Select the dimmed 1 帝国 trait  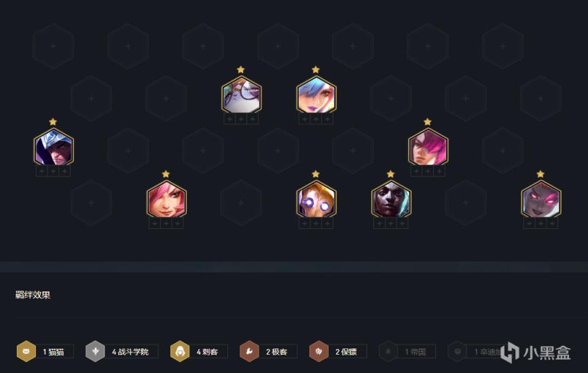[x=407, y=351]
